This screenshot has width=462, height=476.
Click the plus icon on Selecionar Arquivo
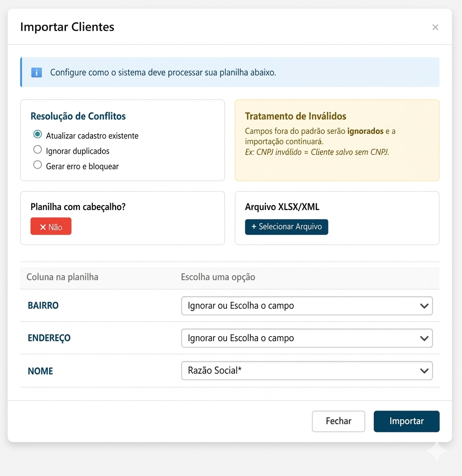coord(254,227)
